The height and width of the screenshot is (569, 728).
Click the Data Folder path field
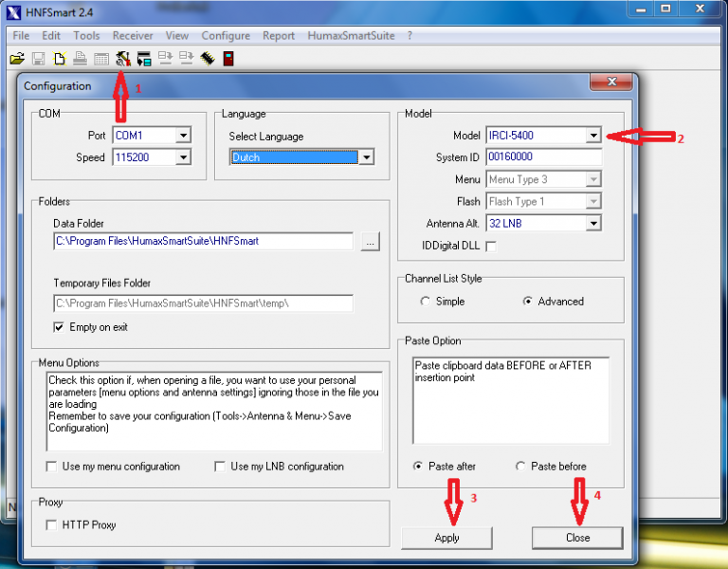coord(204,241)
